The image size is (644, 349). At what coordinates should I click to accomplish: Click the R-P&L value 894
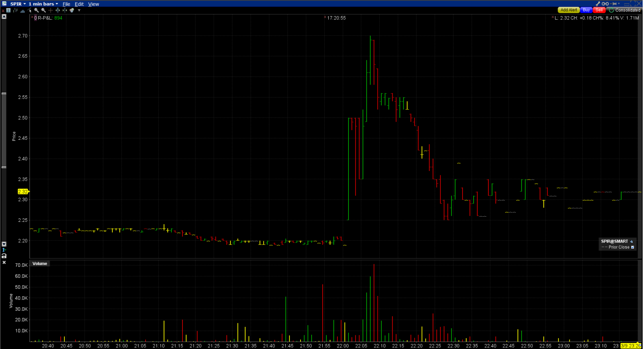(x=58, y=18)
